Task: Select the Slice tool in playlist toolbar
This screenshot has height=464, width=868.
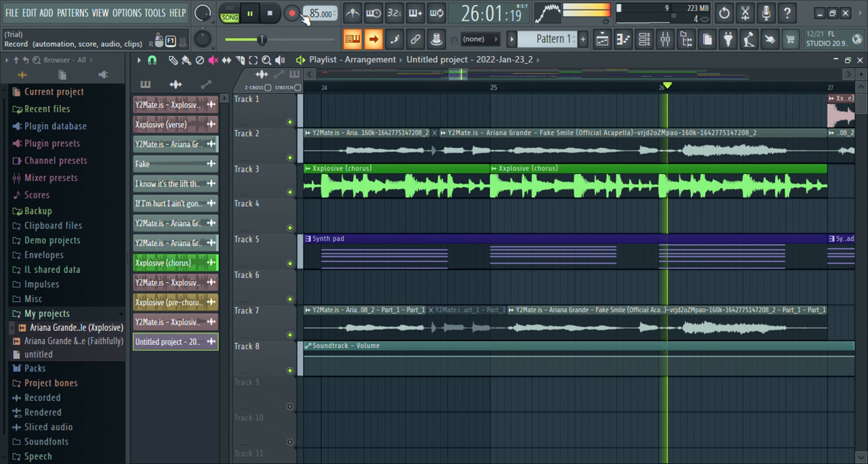Action: (x=240, y=60)
